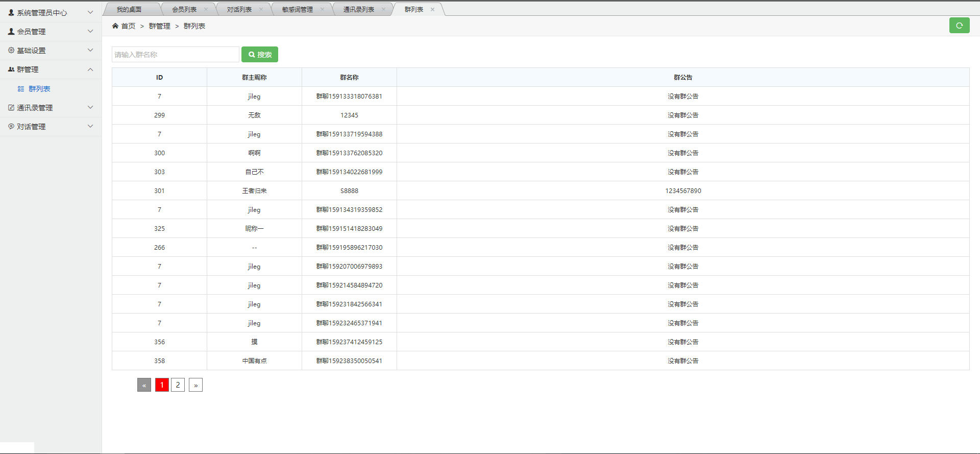Expand the 会员管理 sidebar section
Image resolution: width=980 pixels, height=454 pixels.
(x=90, y=32)
